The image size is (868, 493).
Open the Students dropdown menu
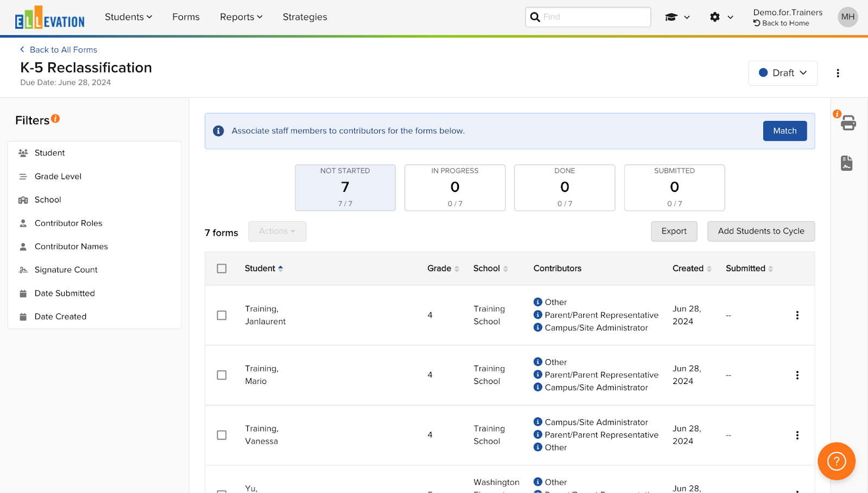pyautogui.click(x=129, y=17)
